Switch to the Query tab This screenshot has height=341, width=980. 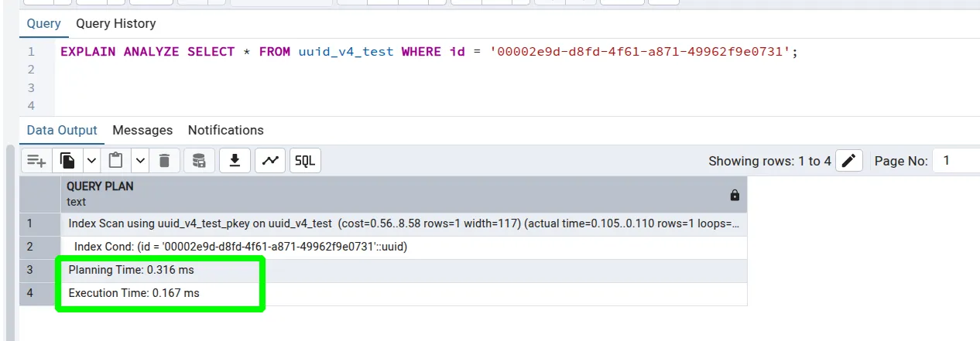43,24
